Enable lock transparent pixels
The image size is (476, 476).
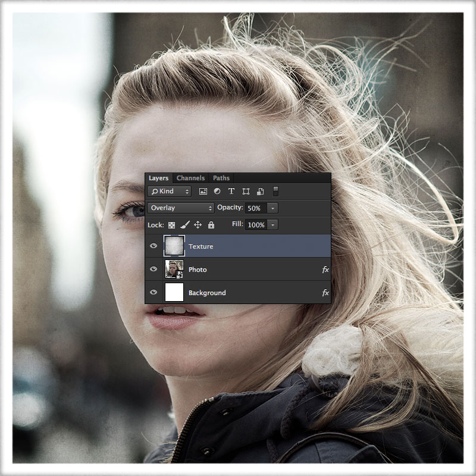pyautogui.click(x=172, y=225)
